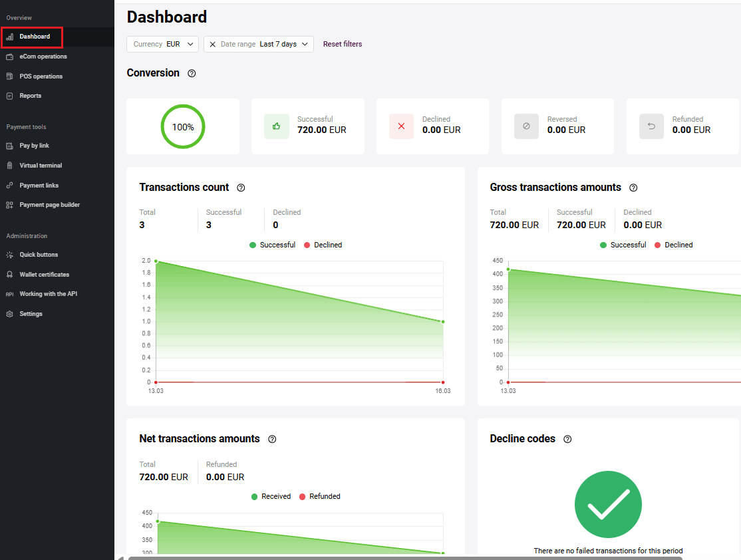Click the Transactions count help icon
741x560 pixels.
click(241, 188)
